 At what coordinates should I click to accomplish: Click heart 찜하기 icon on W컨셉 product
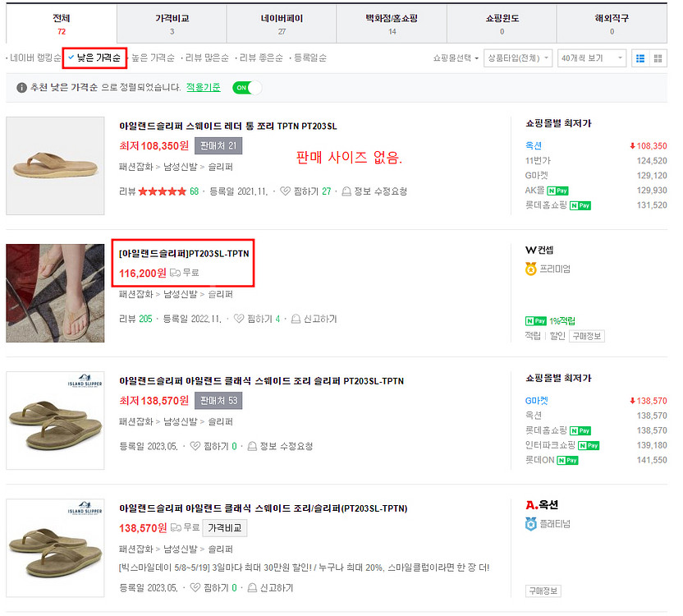[239, 319]
